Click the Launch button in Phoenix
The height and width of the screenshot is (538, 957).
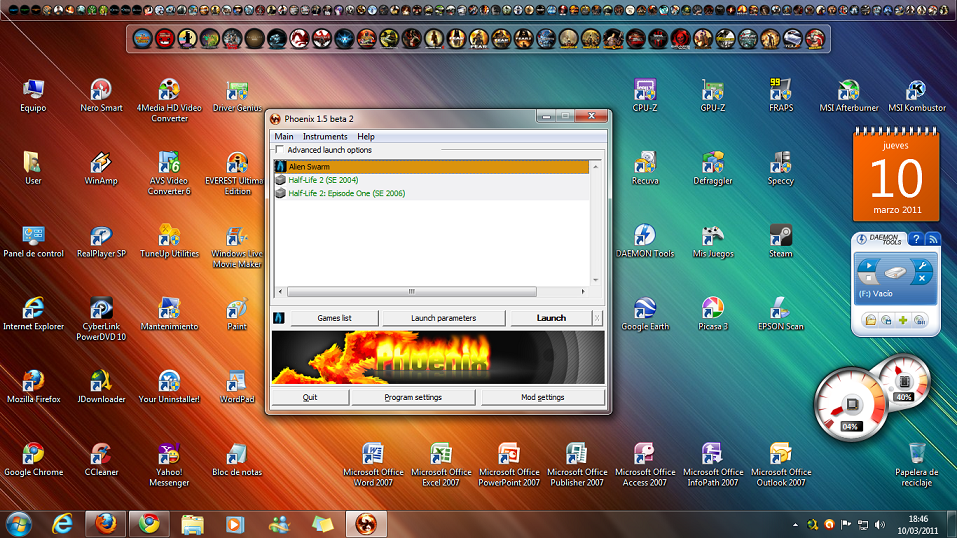pyautogui.click(x=551, y=318)
